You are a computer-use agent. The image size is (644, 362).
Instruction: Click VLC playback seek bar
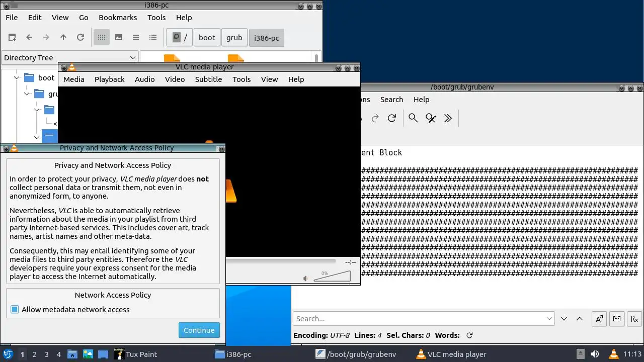281,261
